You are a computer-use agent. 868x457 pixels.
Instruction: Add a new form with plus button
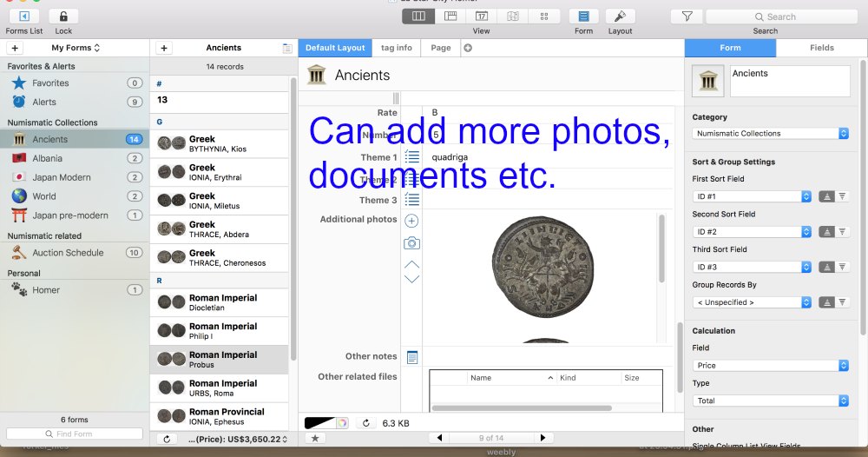(15, 48)
